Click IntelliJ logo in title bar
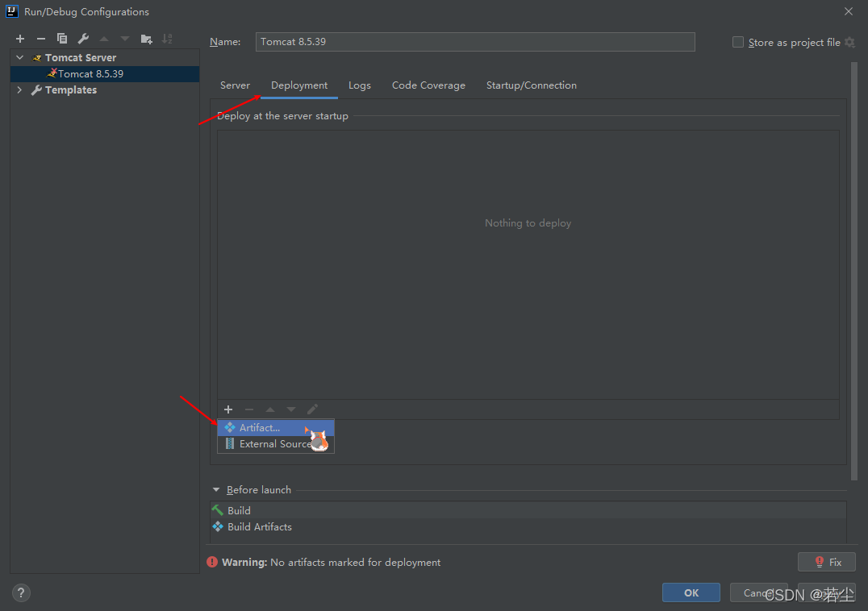Screen dimensions: 868x611 tap(11, 11)
